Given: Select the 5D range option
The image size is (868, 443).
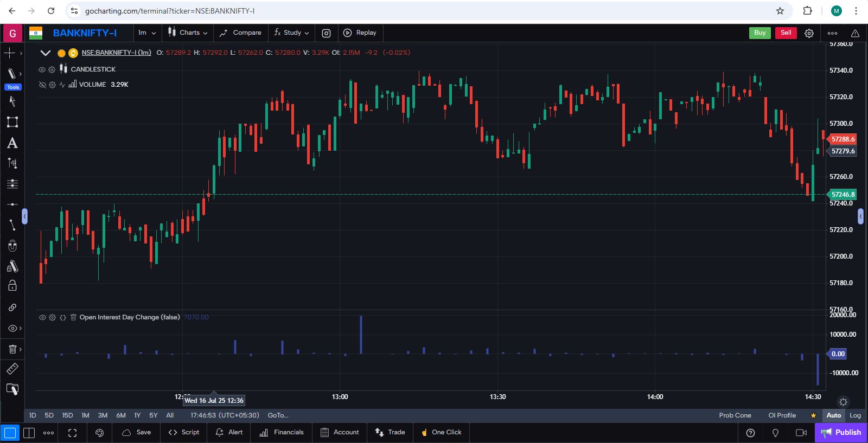Looking at the screenshot, I should tap(49, 415).
